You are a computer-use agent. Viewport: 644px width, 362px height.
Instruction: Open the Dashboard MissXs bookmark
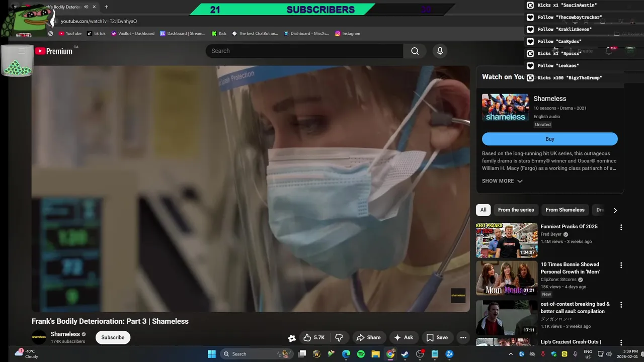[306, 34]
